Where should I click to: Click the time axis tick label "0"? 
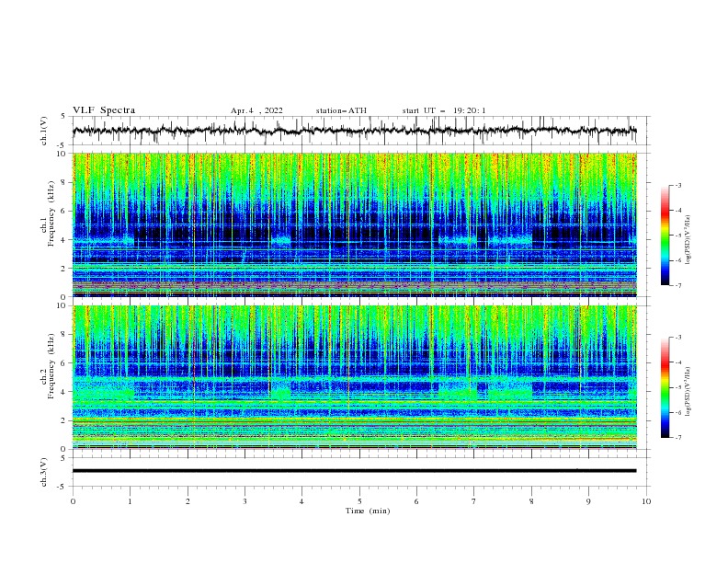coord(73,501)
